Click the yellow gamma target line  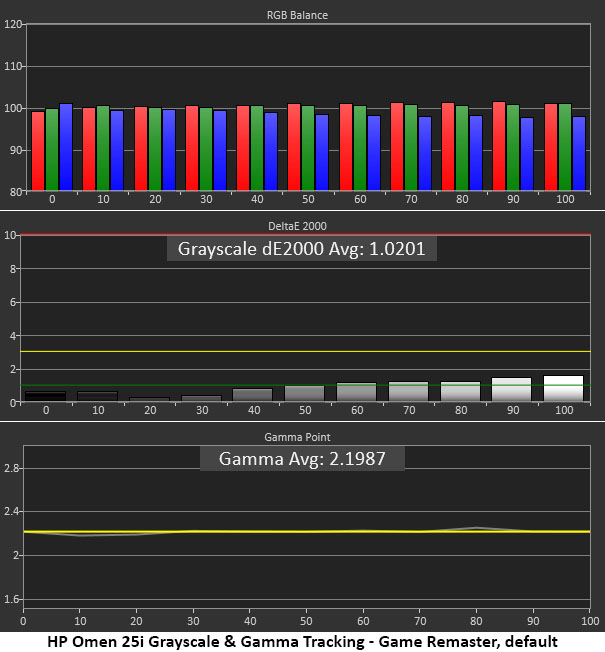(x=307, y=532)
